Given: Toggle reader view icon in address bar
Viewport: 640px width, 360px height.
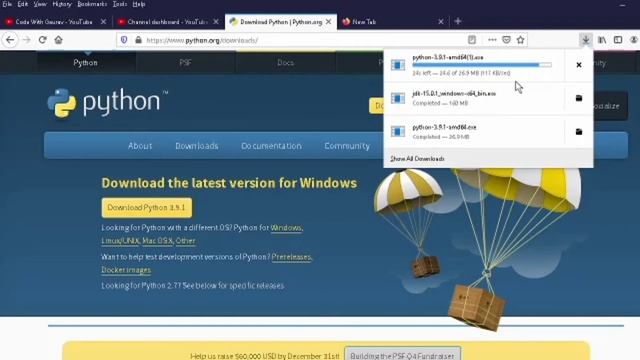Looking at the screenshot, I should 472,40.
